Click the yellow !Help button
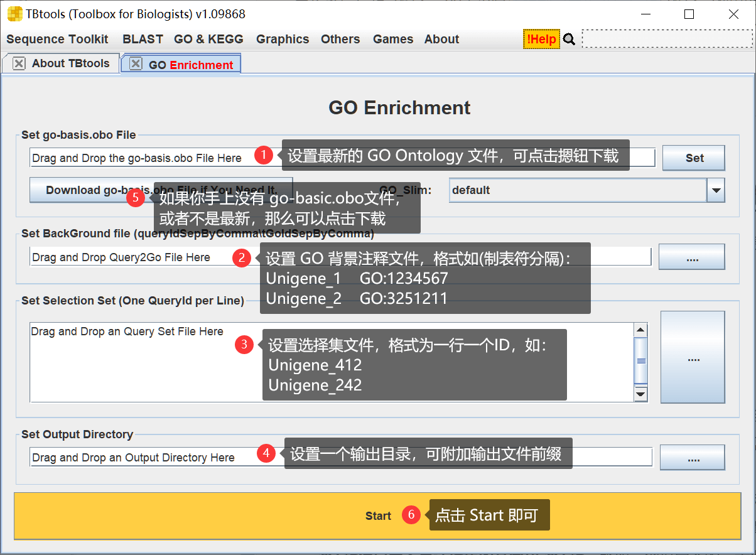 [541, 39]
